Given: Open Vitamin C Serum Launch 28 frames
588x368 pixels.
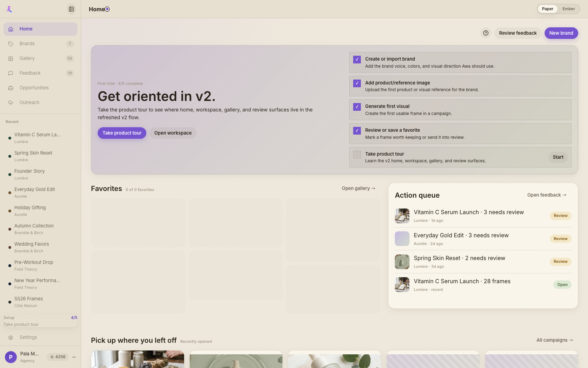Looking at the screenshot, I should (562, 285).
